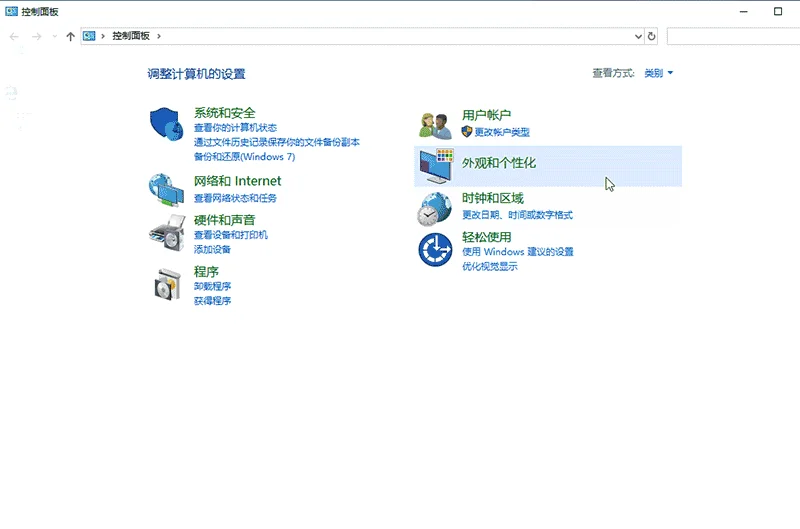Click the Clock and Region globe-clock icon
The image size is (800, 529).
435,209
